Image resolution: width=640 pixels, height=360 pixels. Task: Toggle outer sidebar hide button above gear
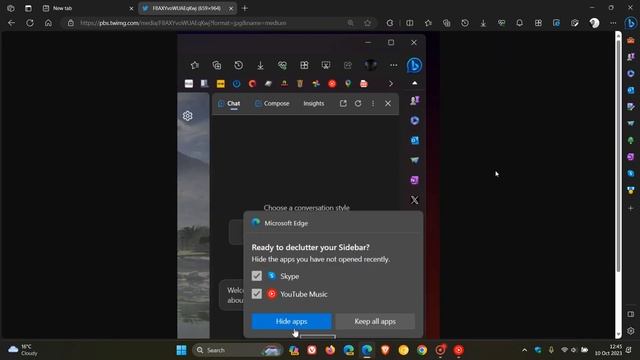[x=631, y=314]
